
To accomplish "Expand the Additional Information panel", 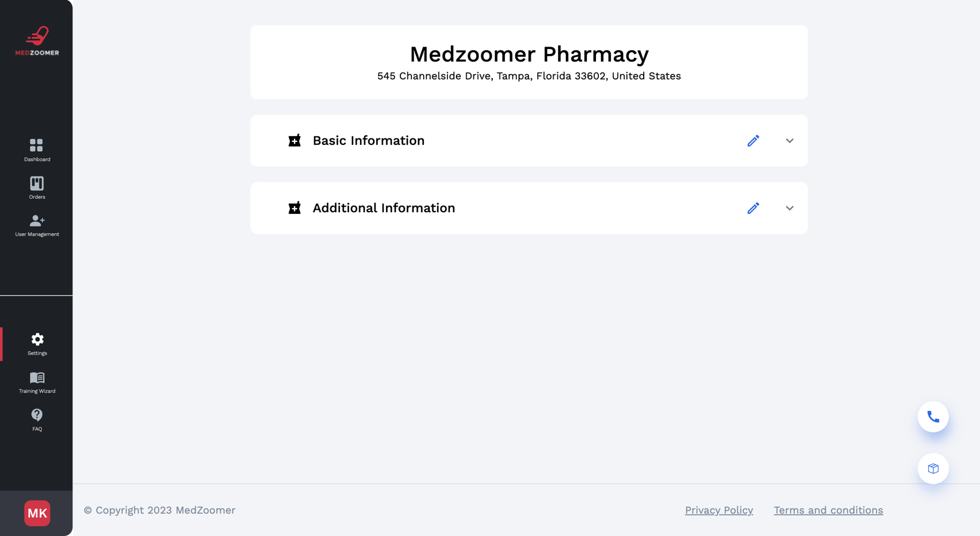I will [x=789, y=208].
